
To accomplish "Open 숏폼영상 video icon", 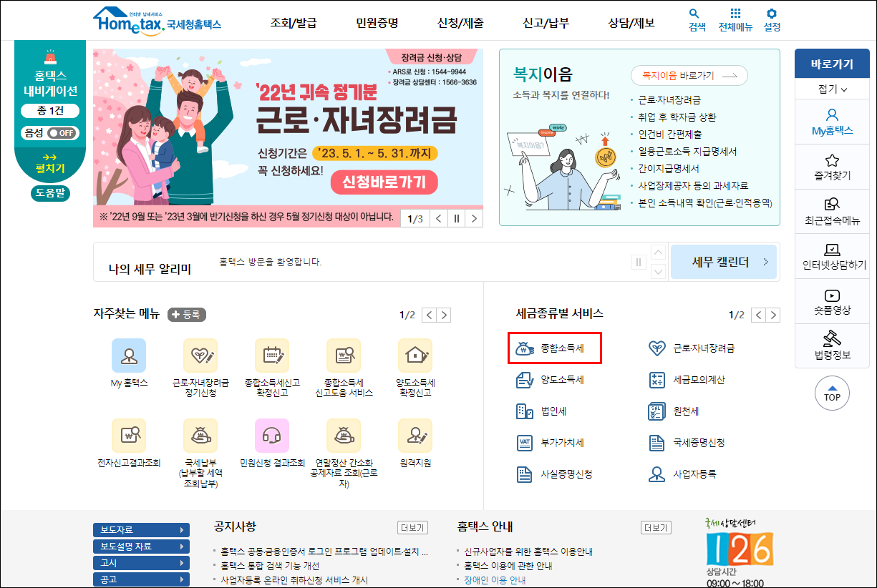I will pos(832,302).
